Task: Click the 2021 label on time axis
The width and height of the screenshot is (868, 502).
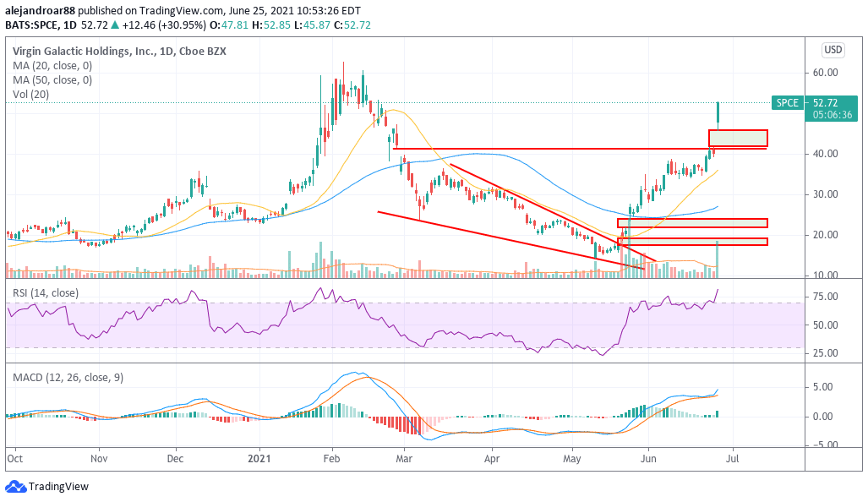Action: [x=259, y=459]
